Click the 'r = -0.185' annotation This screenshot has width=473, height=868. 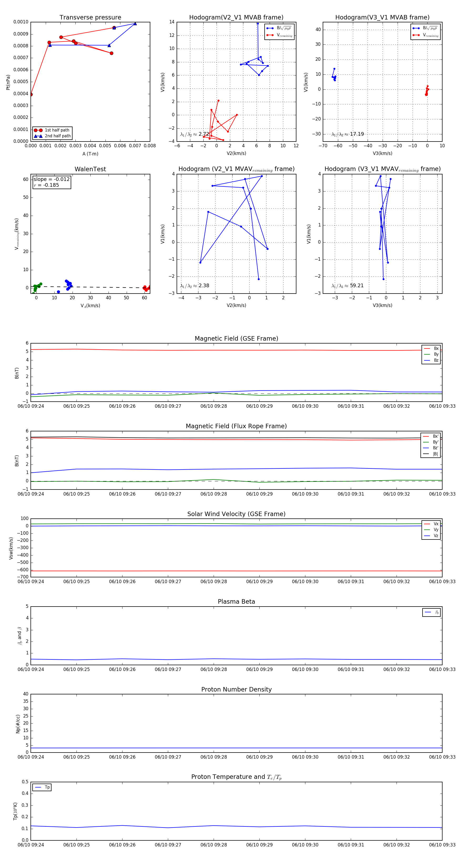(x=46, y=185)
